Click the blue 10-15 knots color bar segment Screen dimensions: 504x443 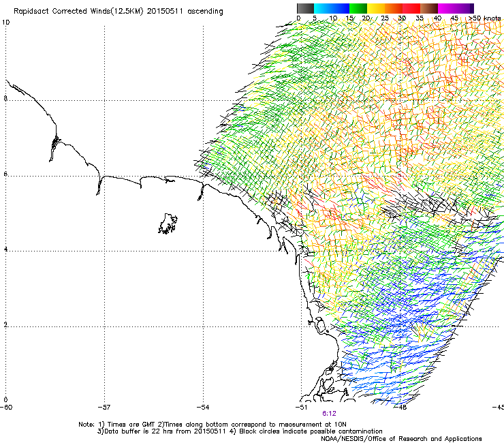(x=341, y=8)
